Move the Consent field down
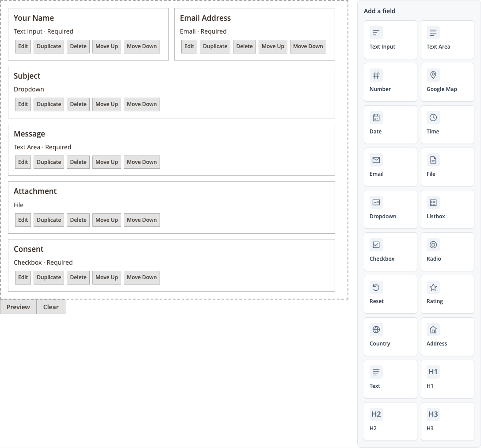The image size is (481, 448). point(142,277)
